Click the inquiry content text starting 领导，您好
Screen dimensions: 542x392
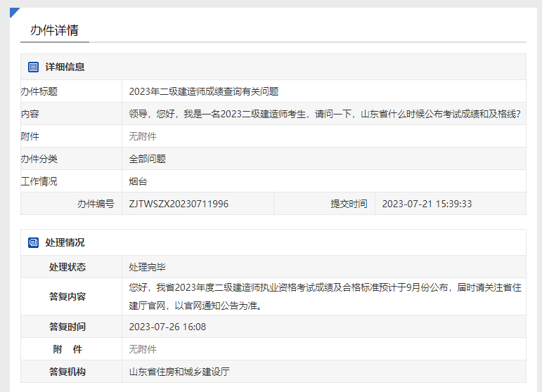pyautogui.click(x=324, y=114)
